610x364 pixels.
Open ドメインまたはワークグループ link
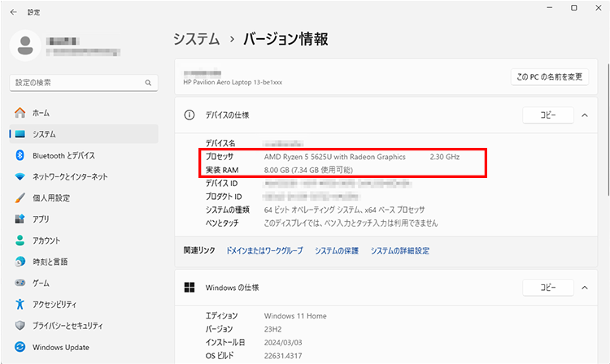pyautogui.click(x=264, y=250)
